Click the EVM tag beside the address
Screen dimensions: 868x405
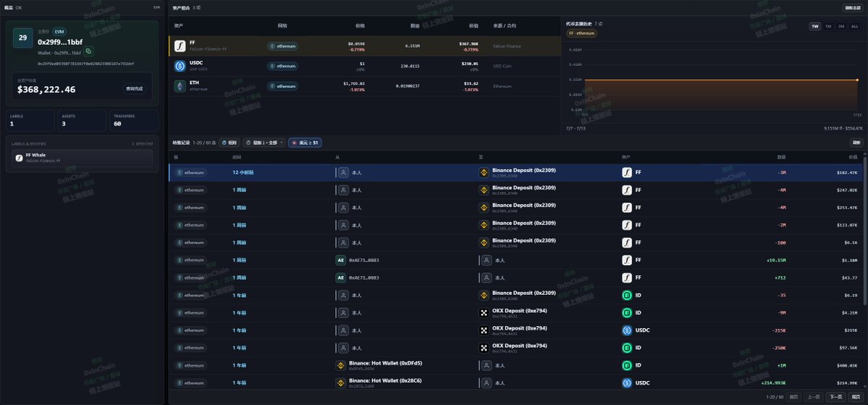click(59, 32)
